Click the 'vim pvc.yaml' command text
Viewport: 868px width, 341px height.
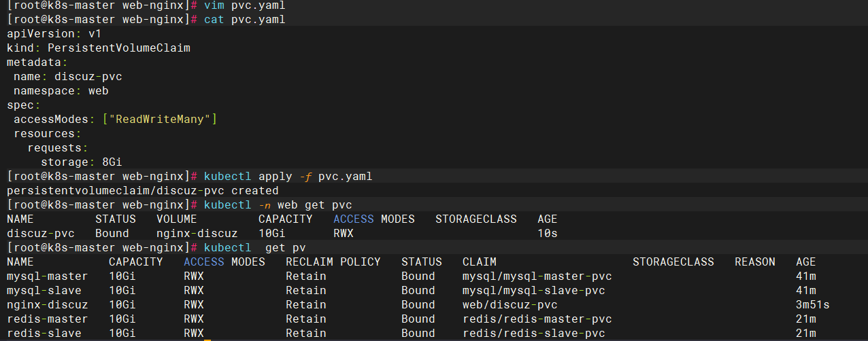click(245, 5)
